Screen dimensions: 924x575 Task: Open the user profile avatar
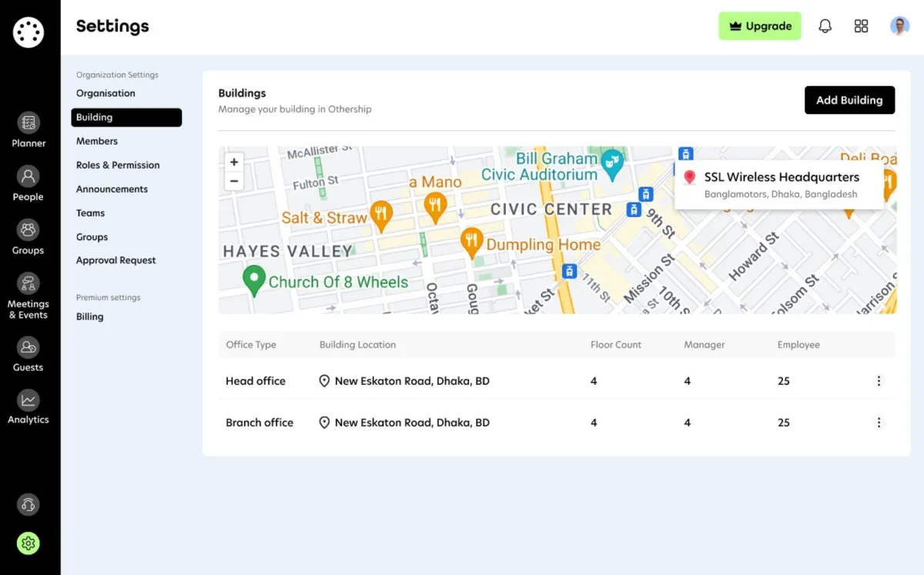coord(899,26)
